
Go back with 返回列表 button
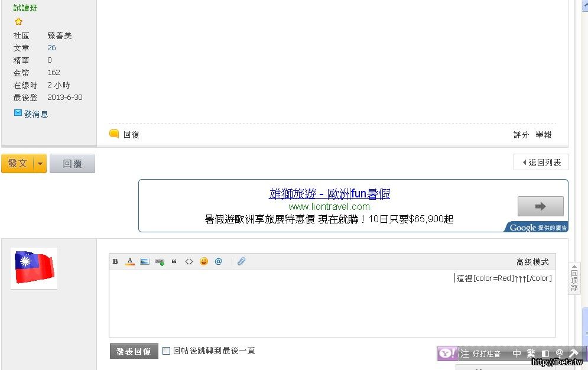[x=541, y=163]
